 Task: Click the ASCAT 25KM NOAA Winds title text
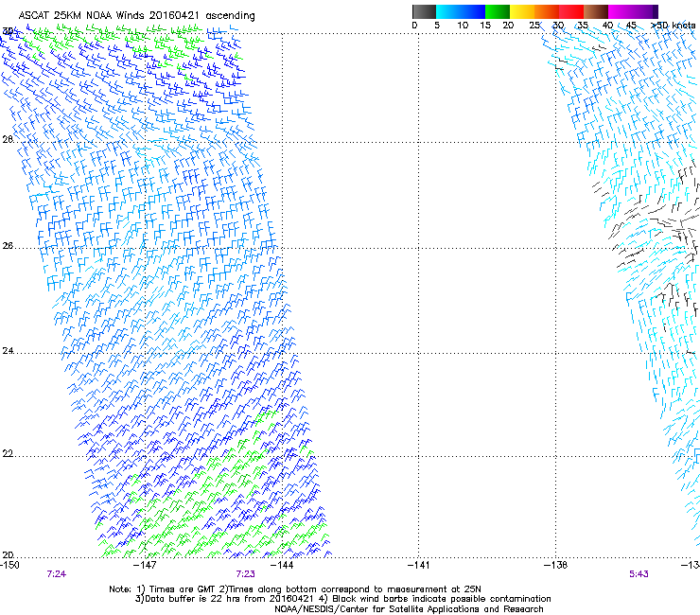pos(136,16)
